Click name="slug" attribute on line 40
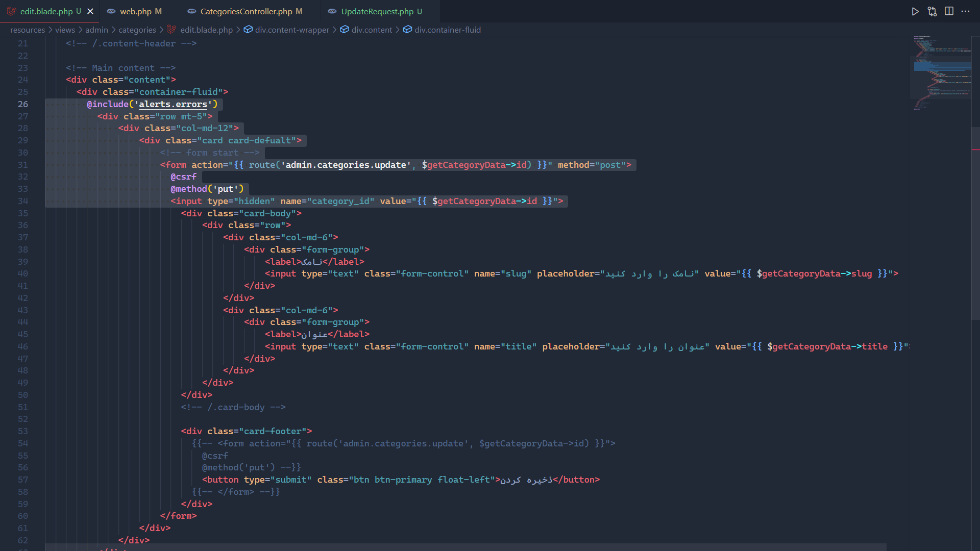Image resolution: width=980 pixels, height=551 pixels. click(x=503, y=273)
